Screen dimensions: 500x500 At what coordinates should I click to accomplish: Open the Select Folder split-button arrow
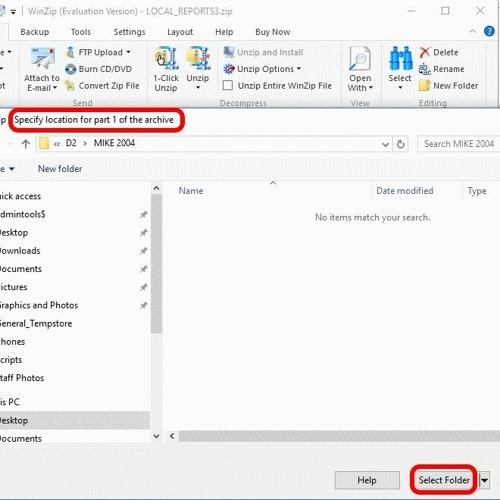pos(484,480)
